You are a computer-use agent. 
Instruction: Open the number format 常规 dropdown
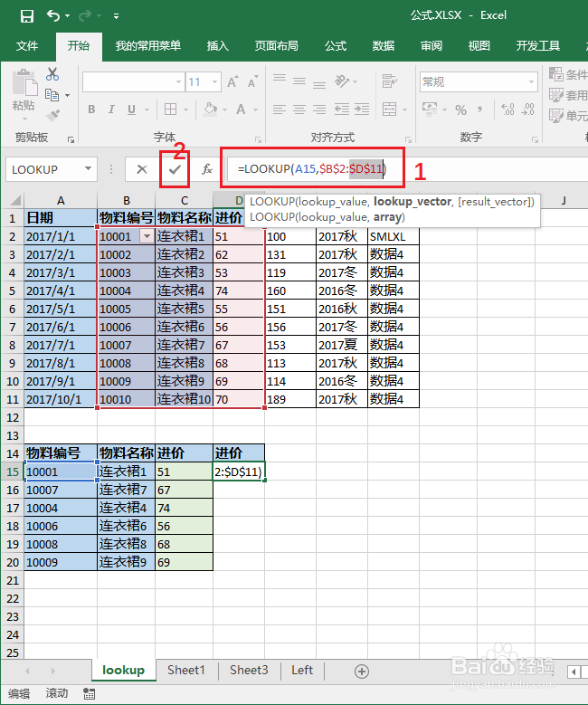(531, 82)
